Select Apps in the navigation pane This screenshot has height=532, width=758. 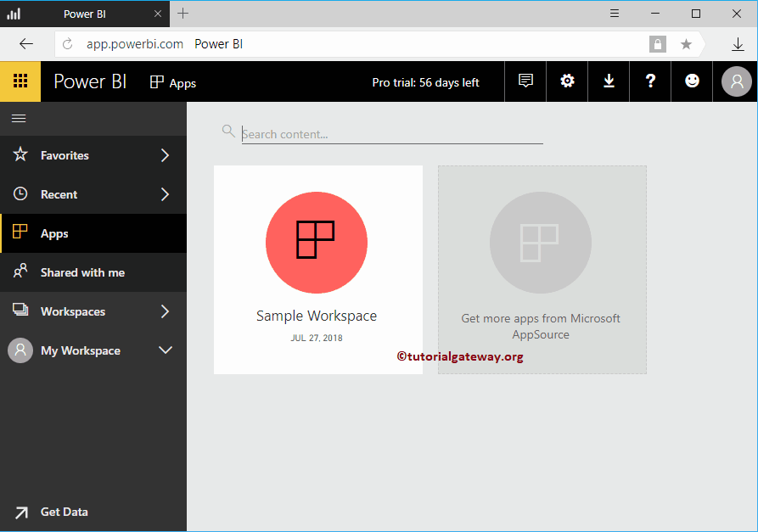coord(93,233)
